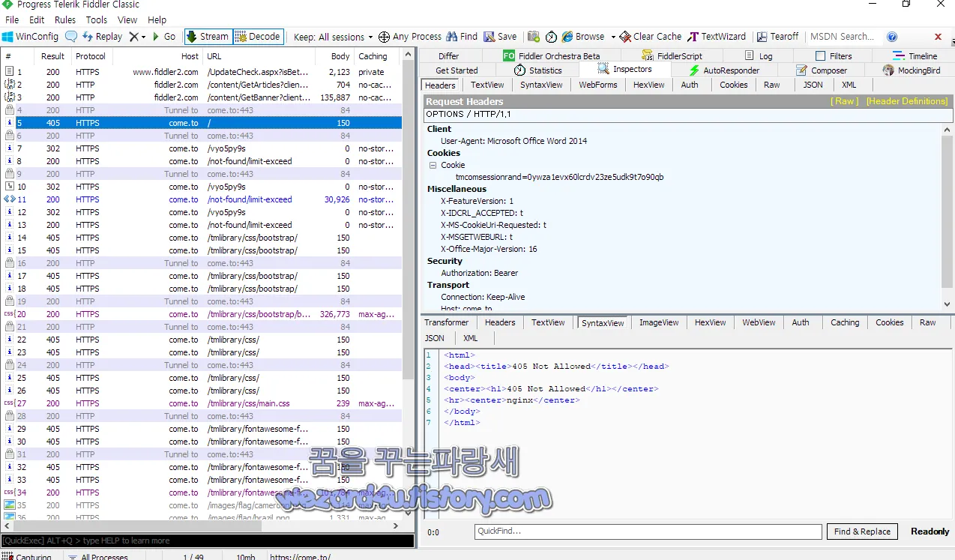
Task: Click Header Definitions link
Action: click(x=907, y=101)
